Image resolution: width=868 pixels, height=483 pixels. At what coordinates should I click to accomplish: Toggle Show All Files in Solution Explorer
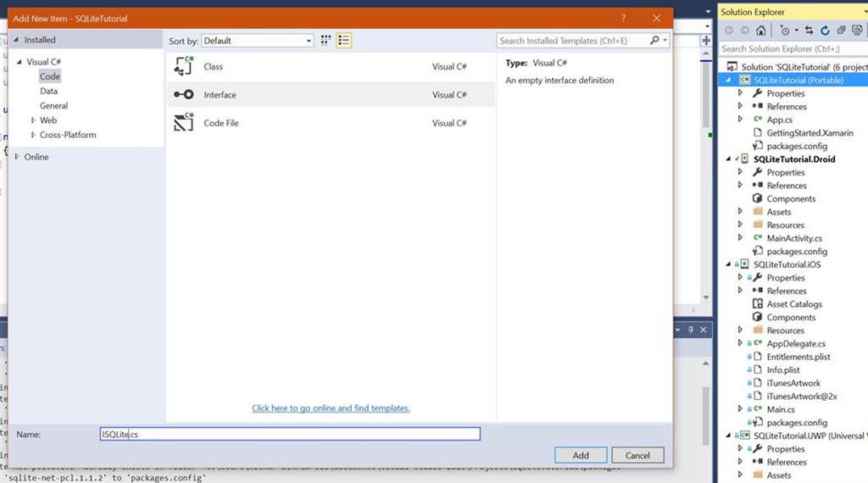857,31
